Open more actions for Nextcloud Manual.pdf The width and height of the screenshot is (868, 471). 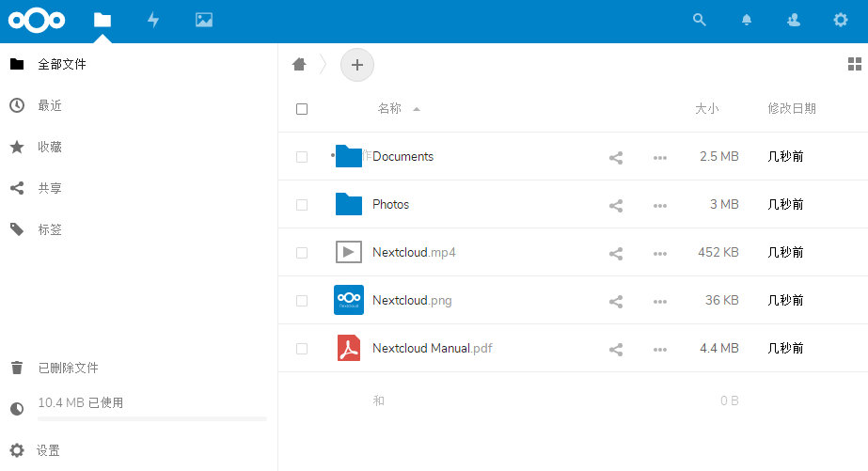click(x=660, y=350)
